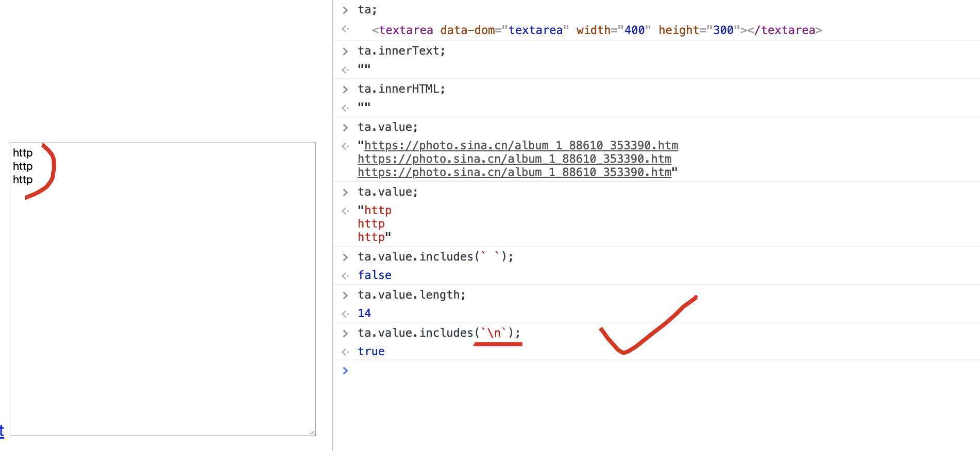Click 'ta.innerHTML;' console command
The height and width of the screenshot is (451, 980).
point(401,89)
